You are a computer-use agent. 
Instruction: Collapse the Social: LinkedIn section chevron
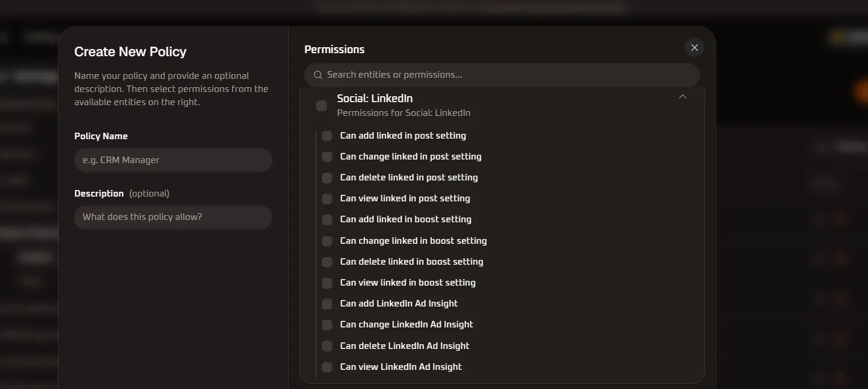682,97
